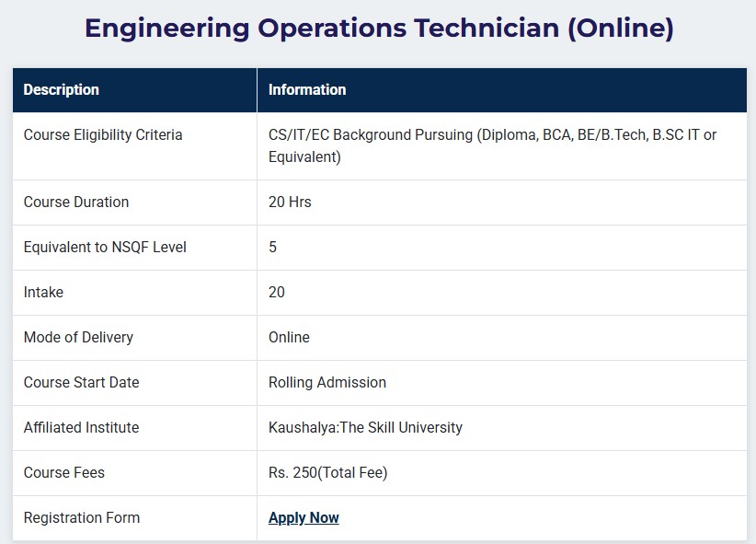Screen dimensions: 756x544
Task: Click the Course Fees label
Action: coord(64,472)
